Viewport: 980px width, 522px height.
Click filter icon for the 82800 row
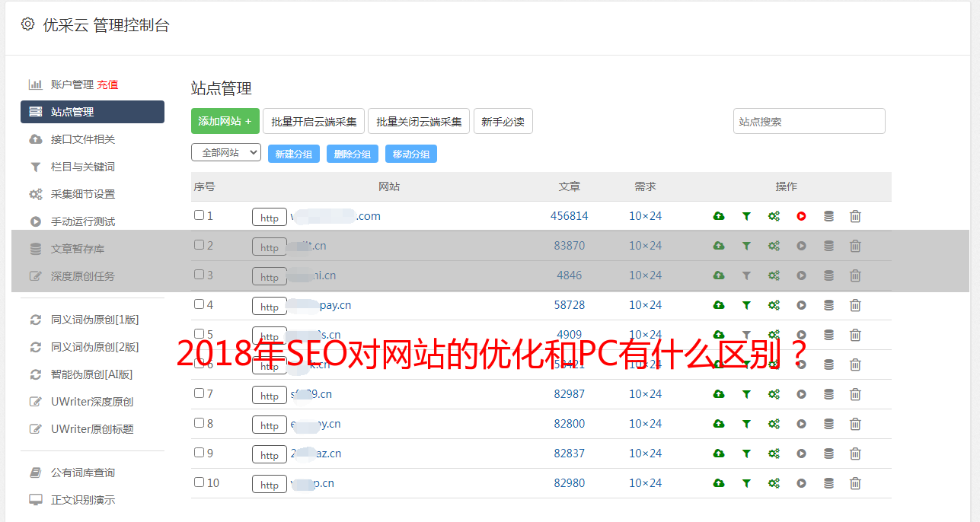(746, 424)
